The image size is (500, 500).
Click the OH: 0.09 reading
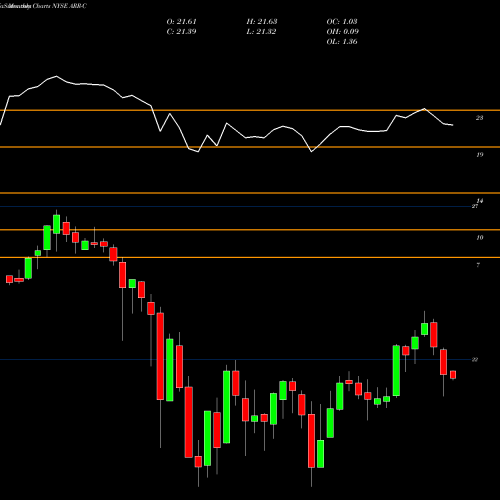[x=343, y=32]
